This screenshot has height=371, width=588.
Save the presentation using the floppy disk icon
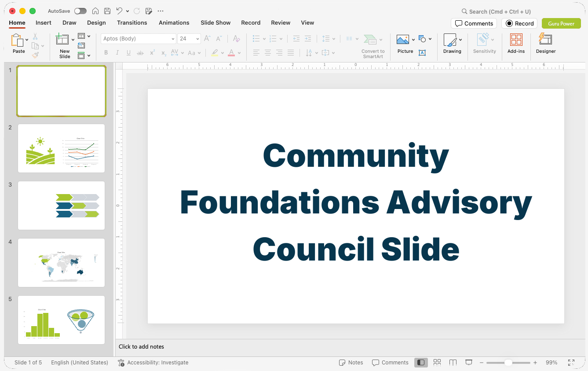107,11
